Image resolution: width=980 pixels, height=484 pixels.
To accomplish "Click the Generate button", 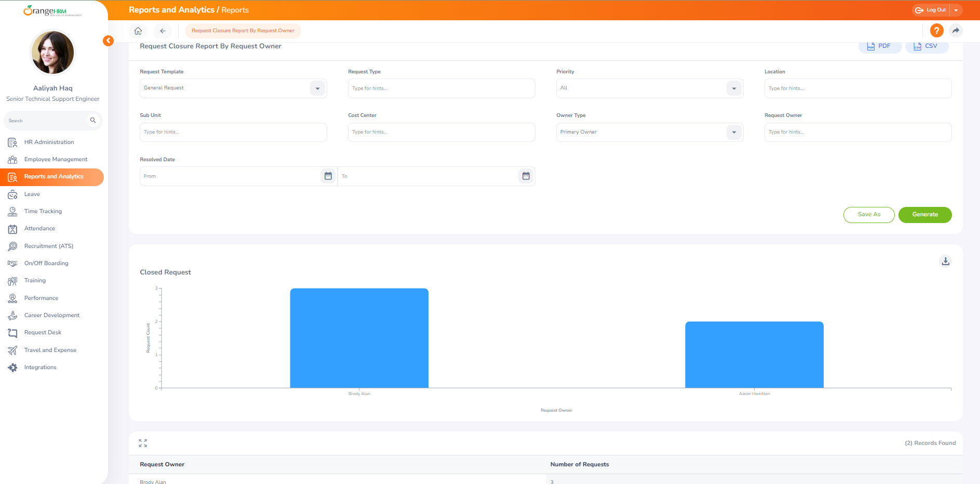I will point(925,215).
